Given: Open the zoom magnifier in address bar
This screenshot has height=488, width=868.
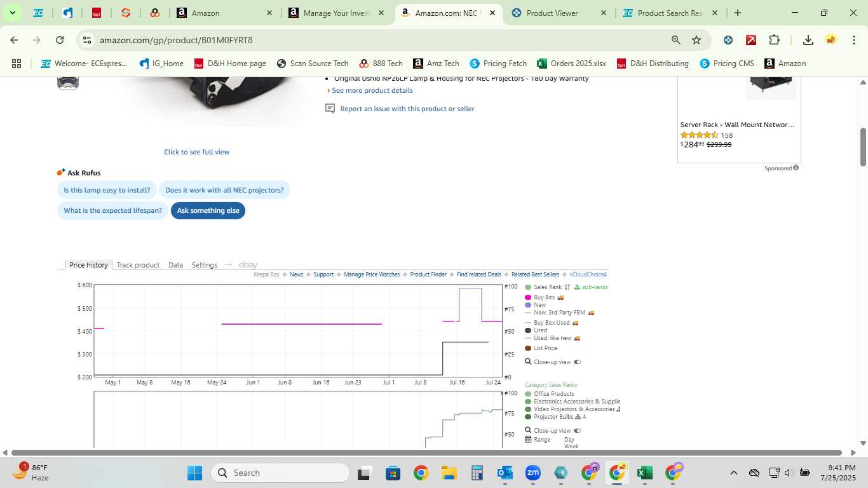Looking at the screenshot, I should tap(676, 40).
